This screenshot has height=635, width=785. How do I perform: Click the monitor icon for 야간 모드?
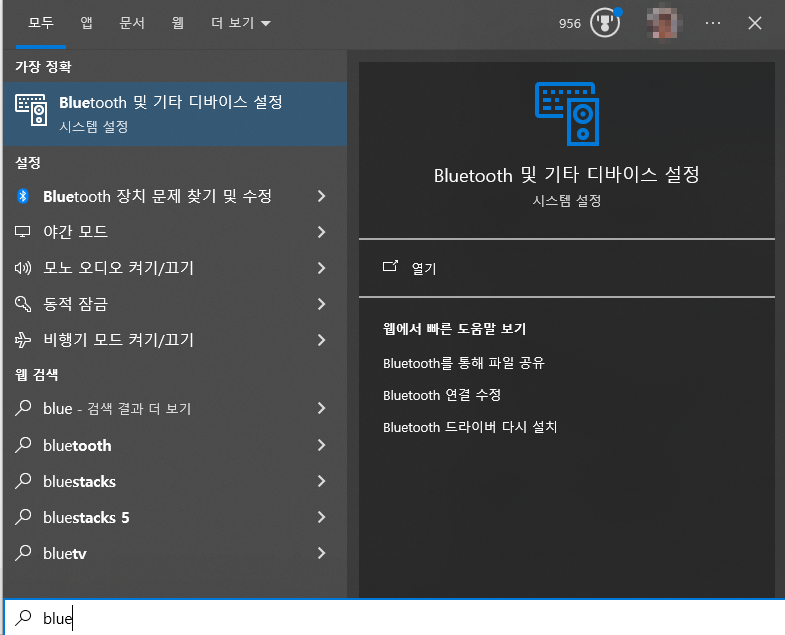(x=23, y=232)
